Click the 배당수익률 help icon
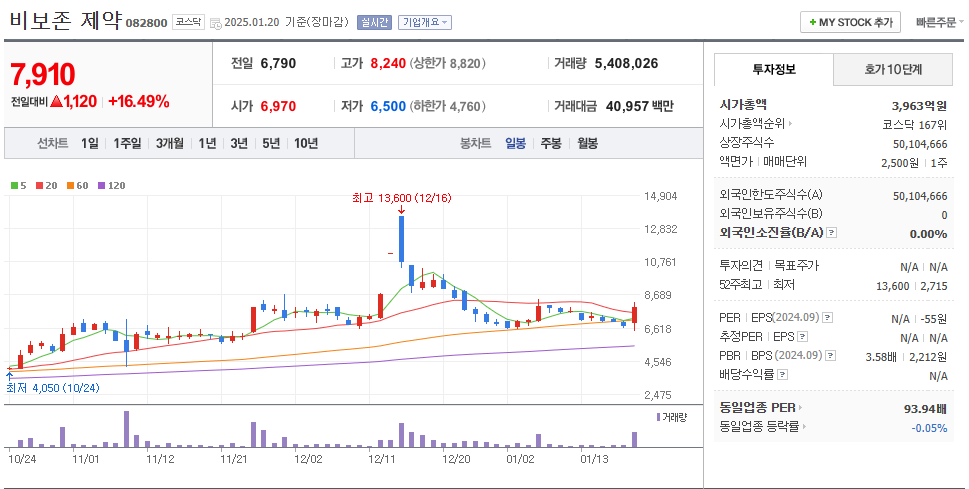This screenshot has width=969, height=489. 782,375
